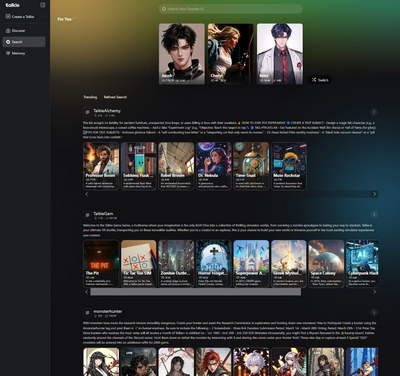Open the Space Colony card
400x376 pixels.
[326, 264]
